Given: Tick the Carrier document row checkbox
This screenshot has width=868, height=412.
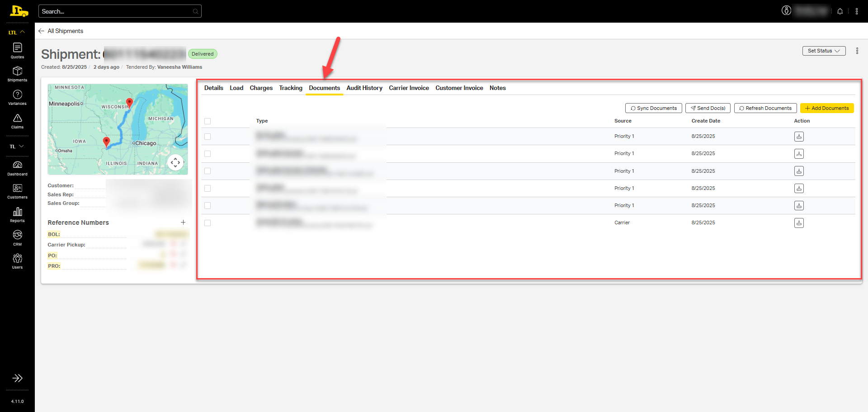Looking at the screenshot, I should point(208,223).
